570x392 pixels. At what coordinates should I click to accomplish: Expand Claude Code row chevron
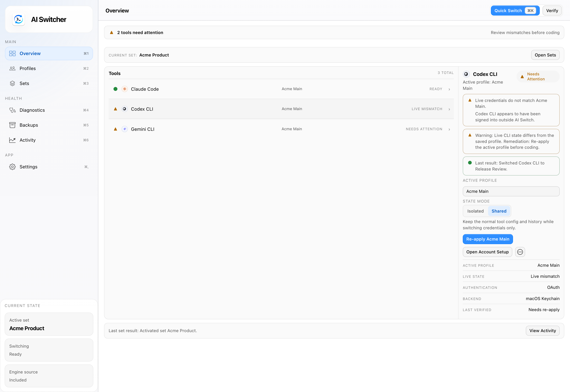(x=449, y=89)
